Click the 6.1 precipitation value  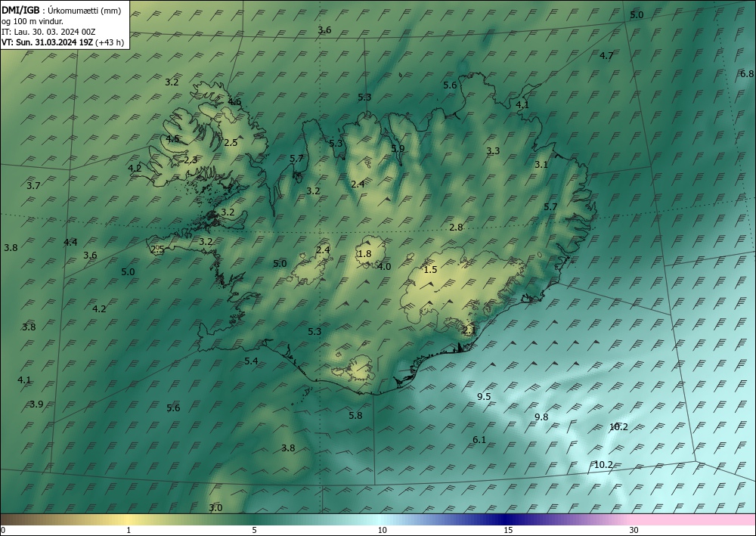[x=479, y=439]
